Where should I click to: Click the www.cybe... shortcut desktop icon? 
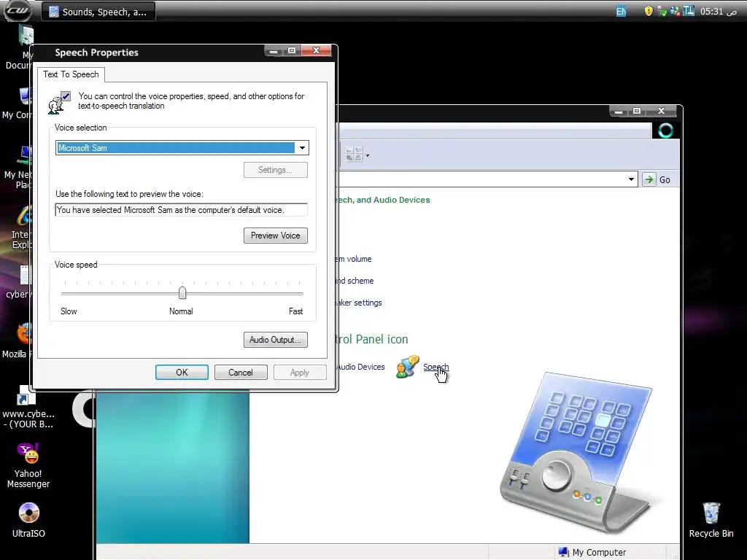pyautogui.click(x=28, y=407)
